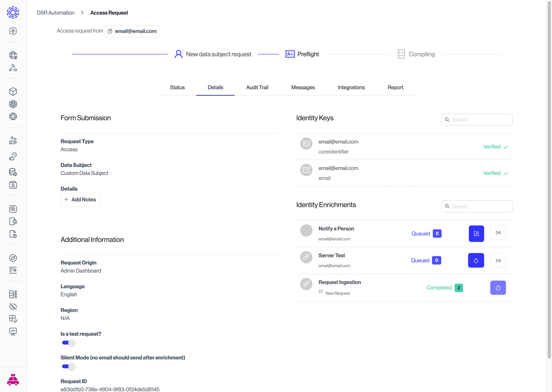Click the user avatar at bottom of sidebar
Screen dimensions: 552x392
click(13, 380)
